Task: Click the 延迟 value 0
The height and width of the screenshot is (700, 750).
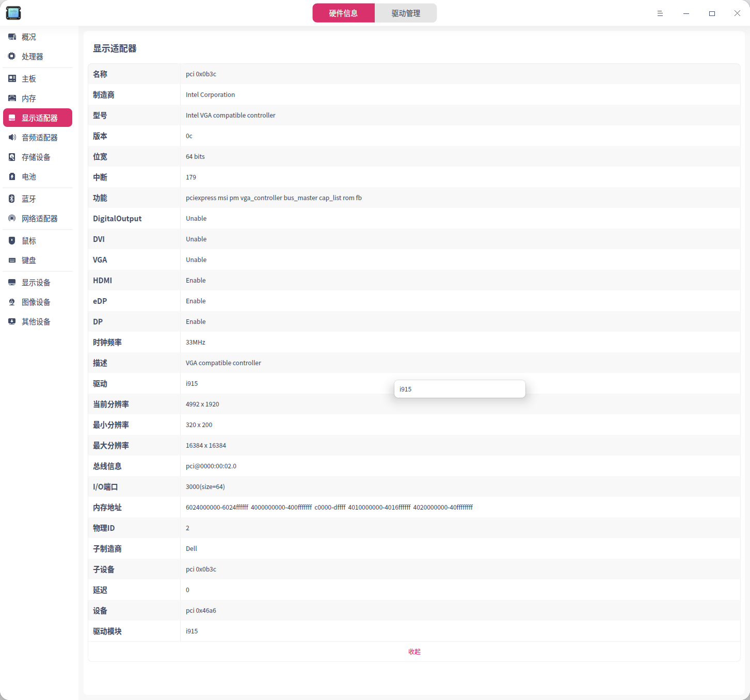Action: (x=187, y=590)
